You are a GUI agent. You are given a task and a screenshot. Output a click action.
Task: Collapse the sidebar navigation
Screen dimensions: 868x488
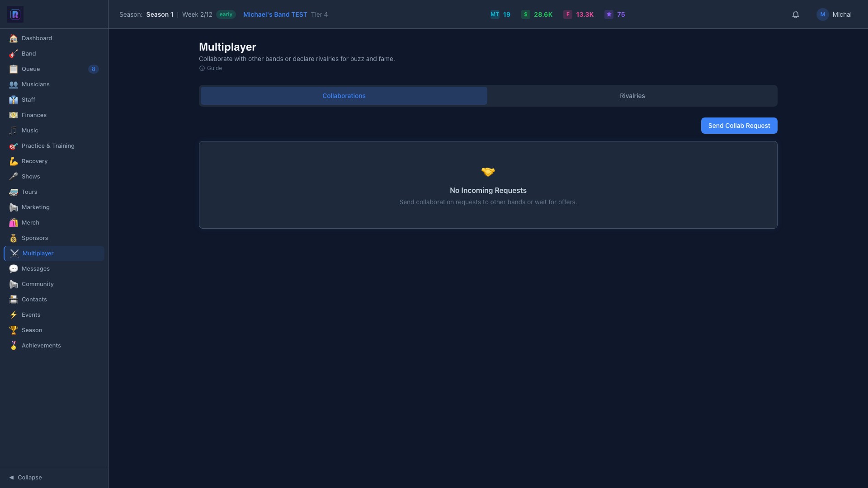coord(26,477)
